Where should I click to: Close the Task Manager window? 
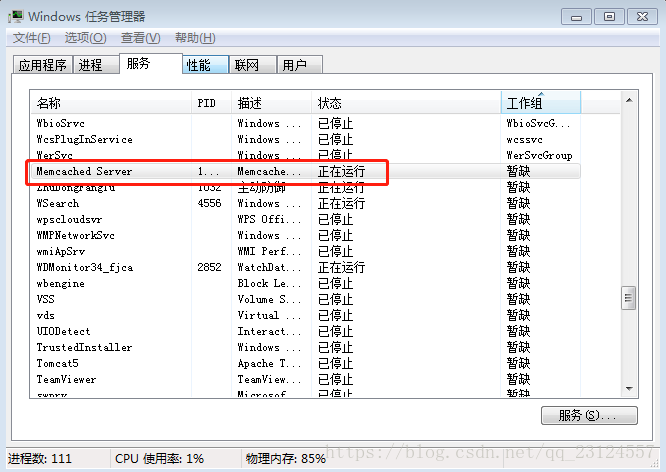pyautogui.click(x=642, y=17)
